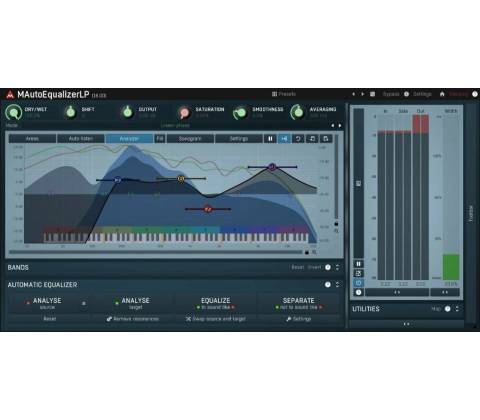Open the global Settings in title bar
The width and height of the screenshot is (480, 420).
pos(422,94)
